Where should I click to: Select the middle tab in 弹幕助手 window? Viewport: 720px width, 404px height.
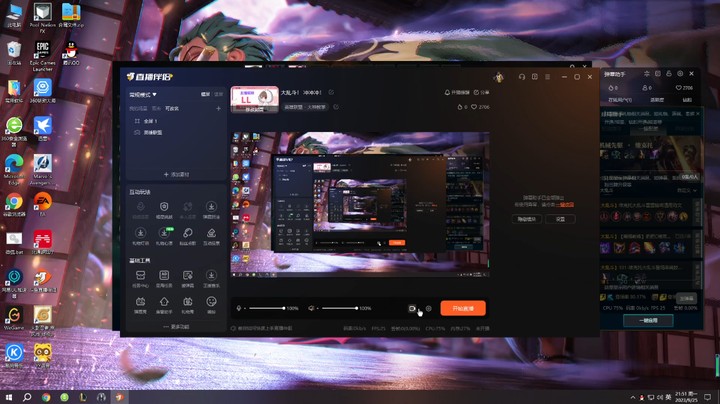[x=657, y=100]
